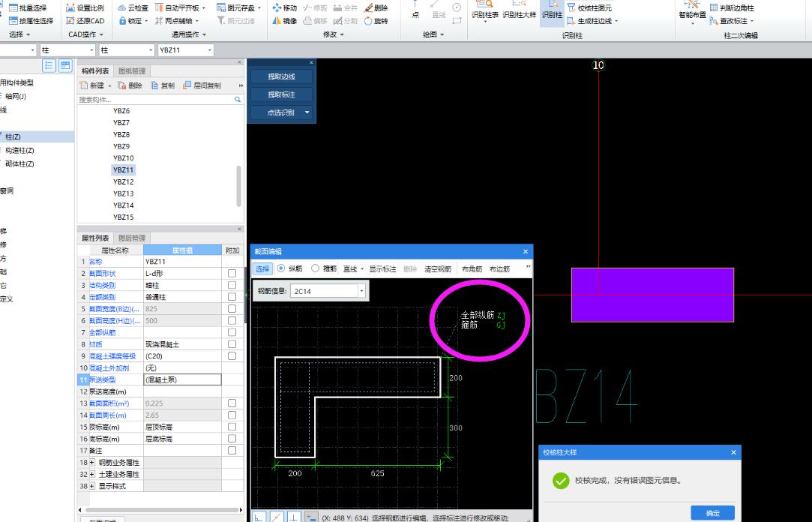Screen dimensions: 812x522
Task: Toggle the 混凝土强度等级 附加 checkbox
Action: click(x=232, y=355)
